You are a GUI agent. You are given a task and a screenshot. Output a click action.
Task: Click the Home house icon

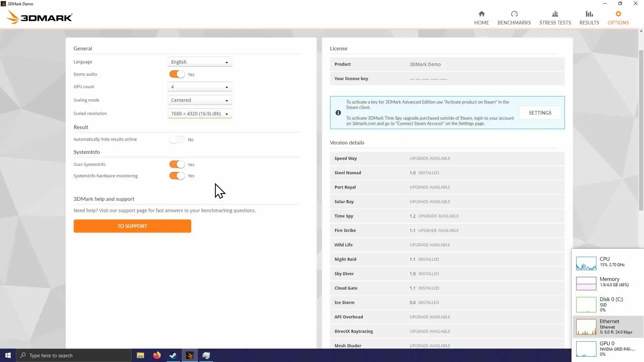[x=481, y=14]
